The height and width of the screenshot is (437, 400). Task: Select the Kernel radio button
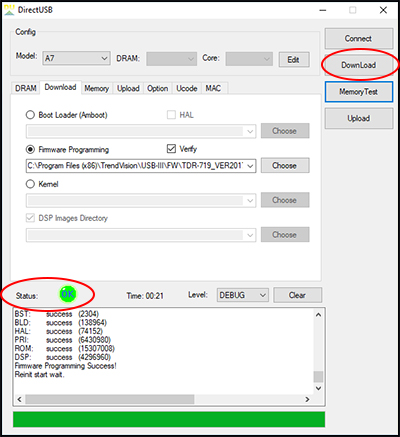click(30, 184)
